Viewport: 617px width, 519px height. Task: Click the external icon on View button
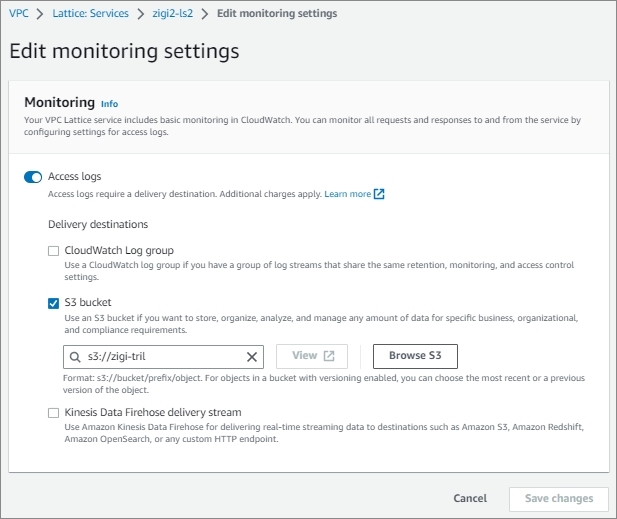[x=329, y=356]
